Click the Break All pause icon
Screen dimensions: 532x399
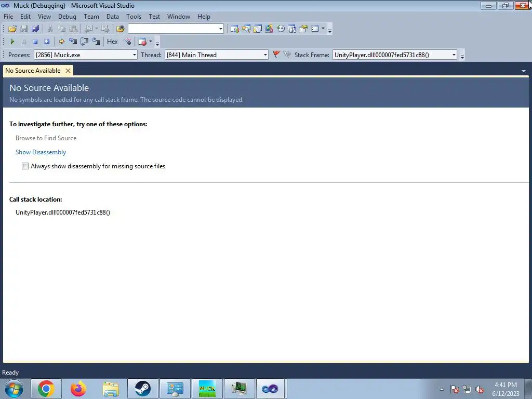pyautogui.click(x=23, y=42)
